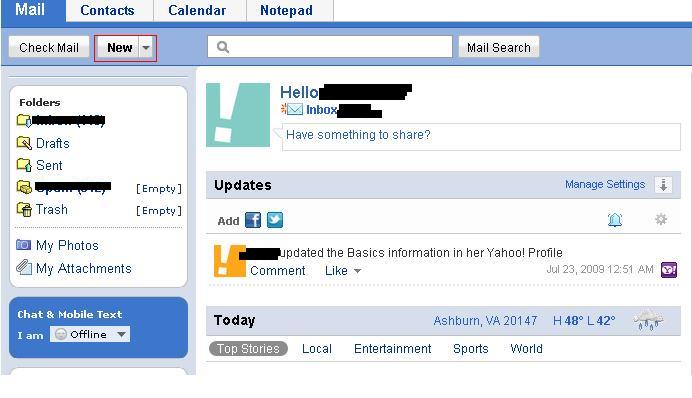Click the bell notifications icon
The height and width of the screenshot is (398, 692).
point(615,219)
